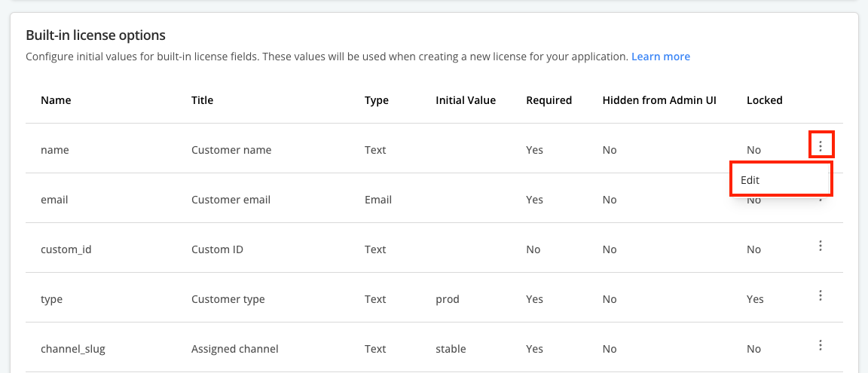The width and height of the screenshot is (868, 373).
Task: Open the three-dot menu for custom_id row
Action: pyautogui.click(x=821, y=246)
